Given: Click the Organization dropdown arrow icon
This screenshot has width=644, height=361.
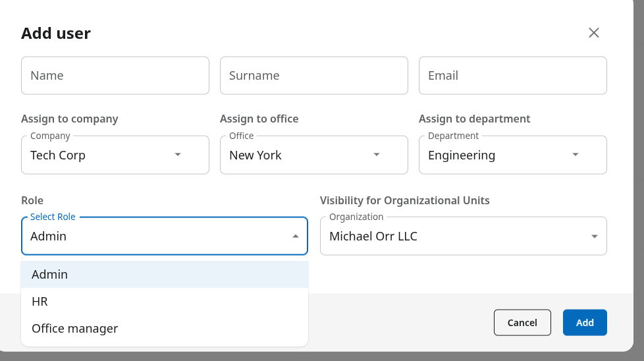Looking at the screenshot, I should [594, 236].
